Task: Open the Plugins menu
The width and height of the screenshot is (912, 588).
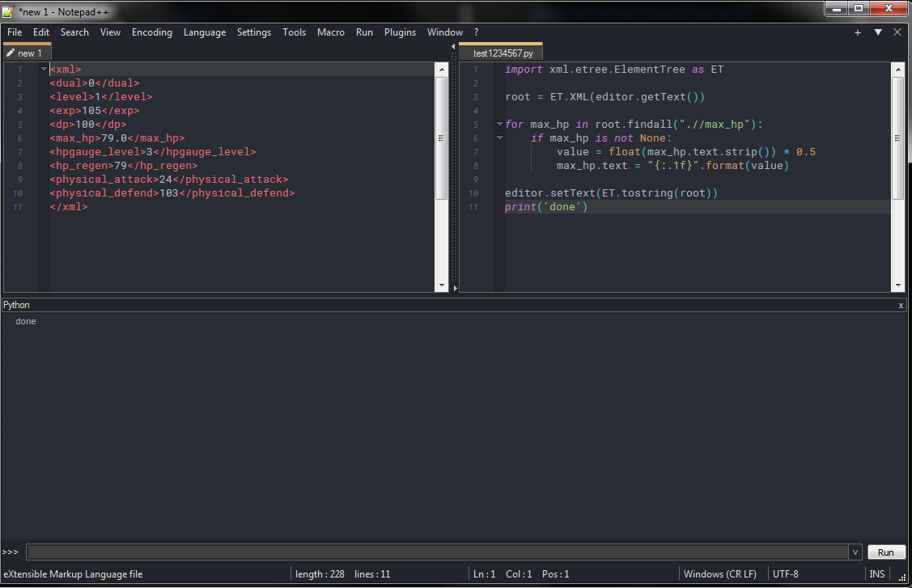Action: [400, 32]
